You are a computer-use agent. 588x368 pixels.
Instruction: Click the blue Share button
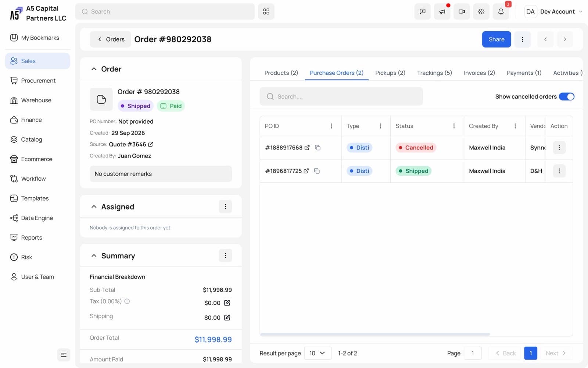496,39
